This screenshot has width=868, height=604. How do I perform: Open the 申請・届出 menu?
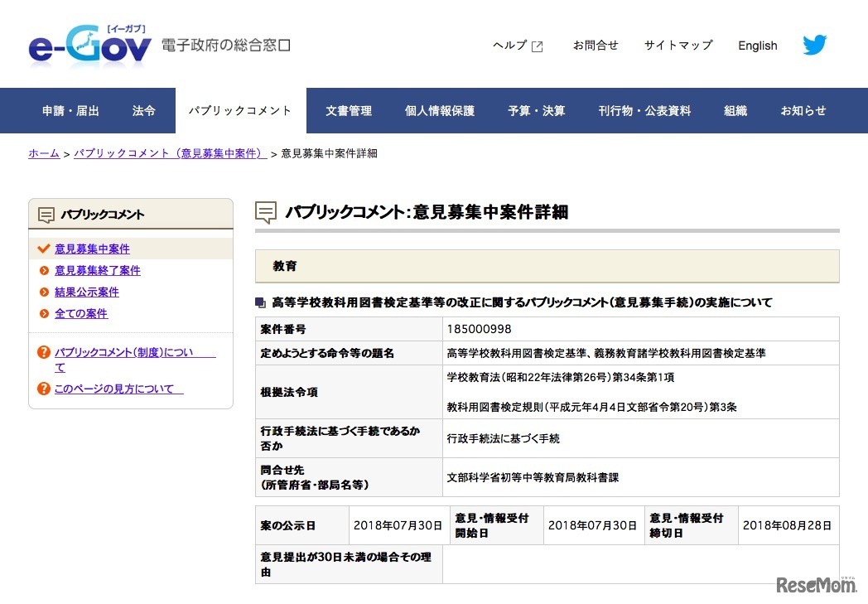(x=71, y=111)
